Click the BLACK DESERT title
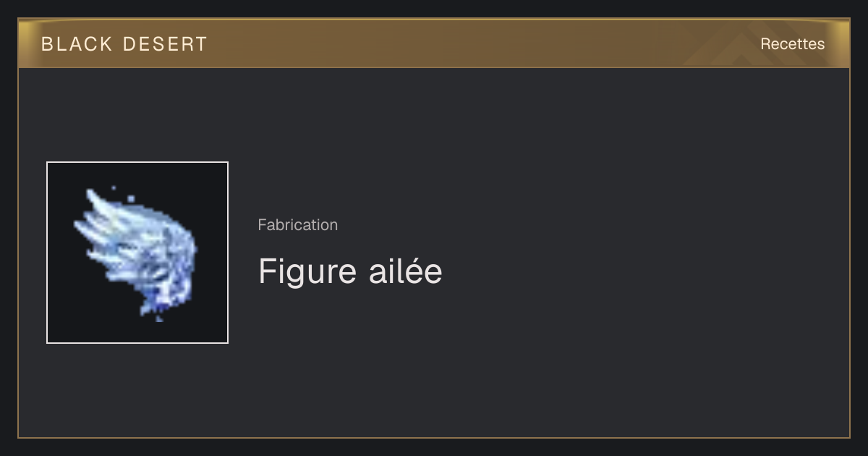The width and height of the screenshot is (868, 456). point(124,44)
